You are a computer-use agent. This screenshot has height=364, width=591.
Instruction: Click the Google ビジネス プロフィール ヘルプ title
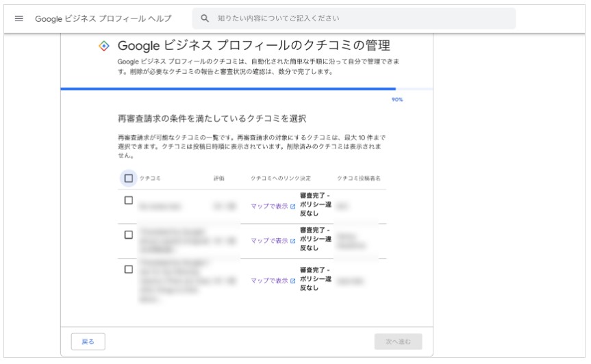(103, 18)
